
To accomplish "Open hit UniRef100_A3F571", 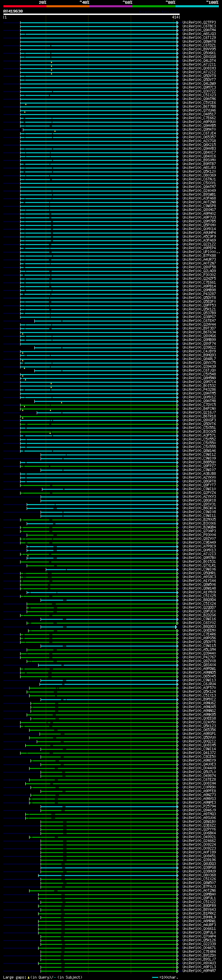I will tap(199, 436).
